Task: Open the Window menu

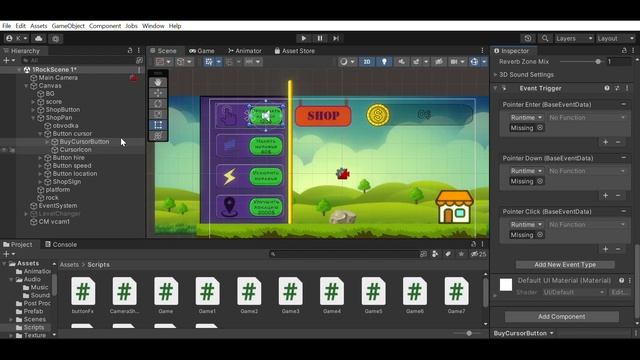Action: (x=153, y=26)
